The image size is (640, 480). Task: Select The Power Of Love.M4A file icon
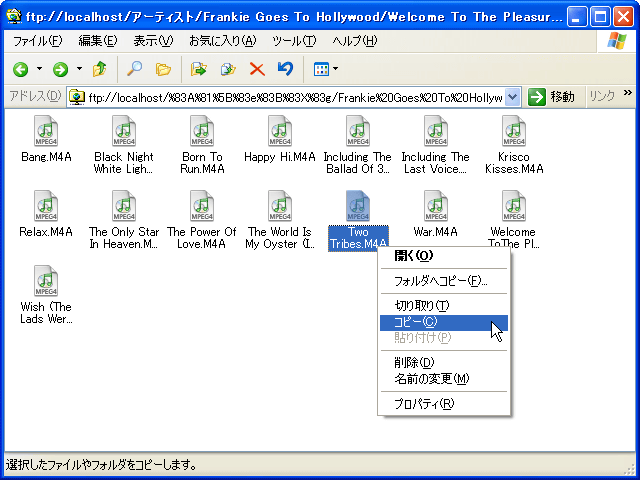[x=202, y=206]
